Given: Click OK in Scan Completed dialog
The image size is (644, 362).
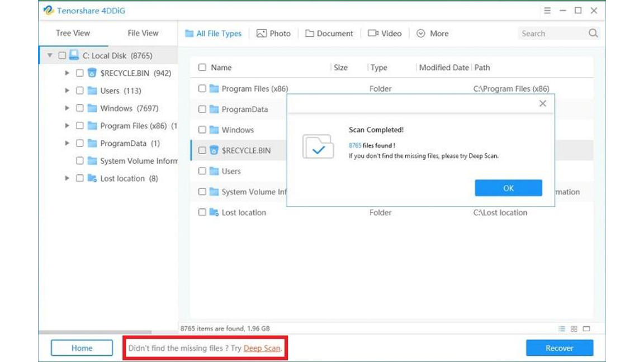Looking at the screenshot, I should (x=509, y=188).
